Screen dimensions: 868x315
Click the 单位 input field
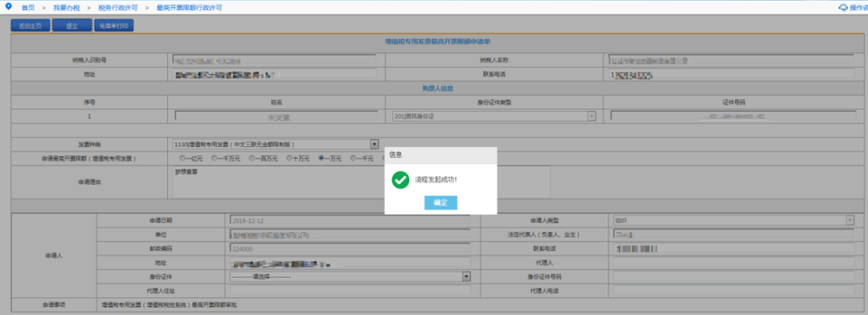pyautogui.click(x=350, y=234)
